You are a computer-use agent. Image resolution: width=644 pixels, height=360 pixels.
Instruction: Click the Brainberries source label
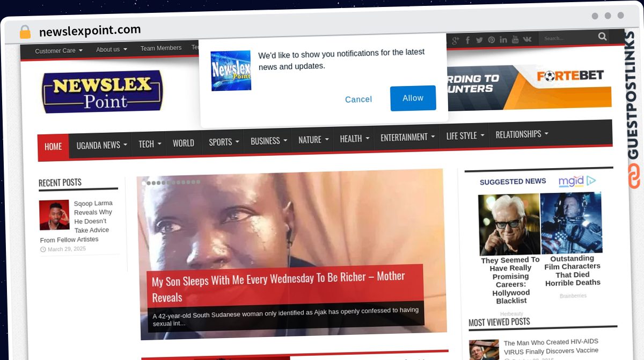point(573,296)
